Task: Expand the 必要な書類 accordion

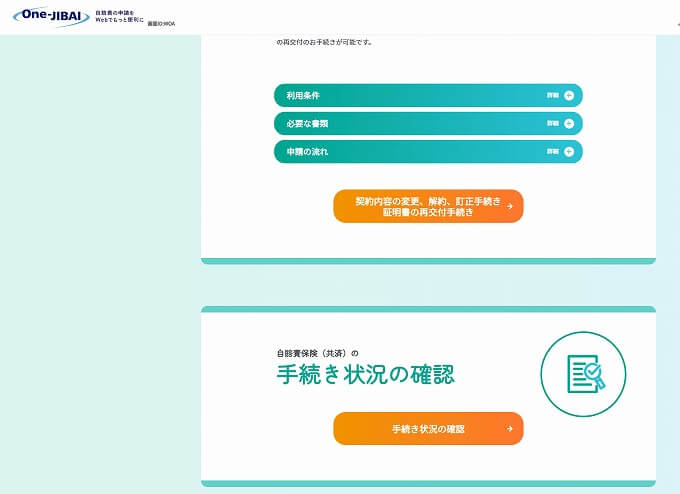Action: tap(427, 124)
